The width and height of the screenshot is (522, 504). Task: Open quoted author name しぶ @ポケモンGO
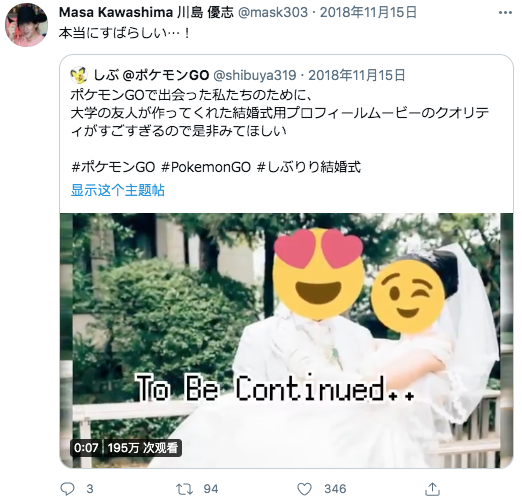[151, 75]
